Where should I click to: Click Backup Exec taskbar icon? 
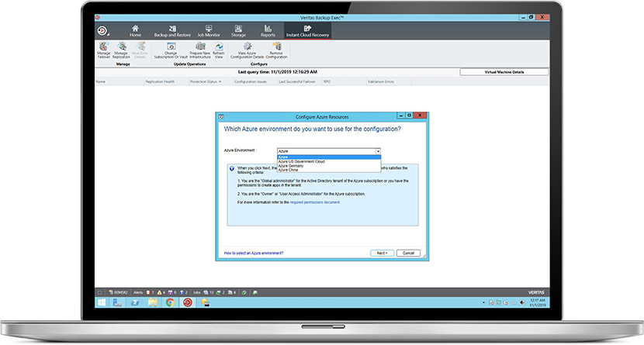point(188,302)
